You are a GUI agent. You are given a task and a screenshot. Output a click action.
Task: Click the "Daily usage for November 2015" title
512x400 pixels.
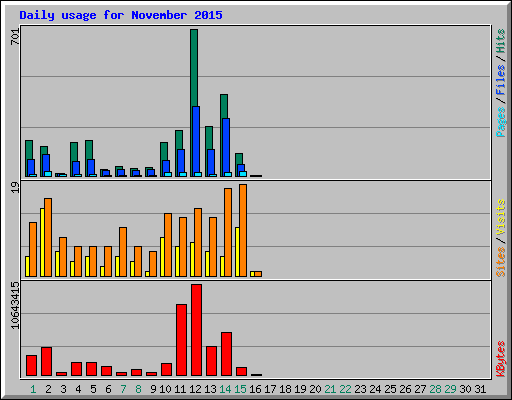[x=121, y=15]
